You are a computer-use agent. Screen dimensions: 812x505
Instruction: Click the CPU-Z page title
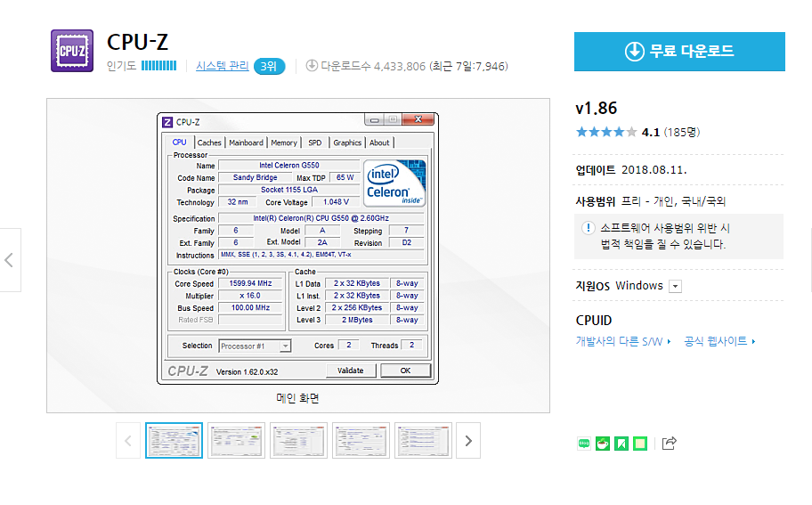coord(138,42)
